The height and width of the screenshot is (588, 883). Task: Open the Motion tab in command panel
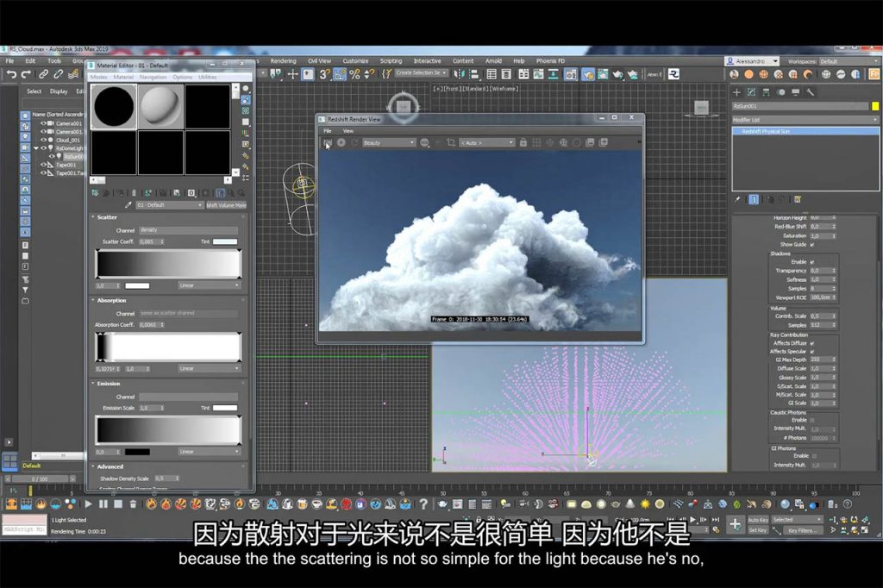coord(780,91)
